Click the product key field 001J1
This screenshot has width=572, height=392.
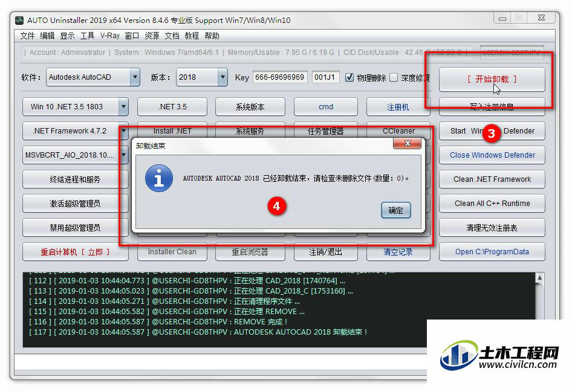[325, 77]
